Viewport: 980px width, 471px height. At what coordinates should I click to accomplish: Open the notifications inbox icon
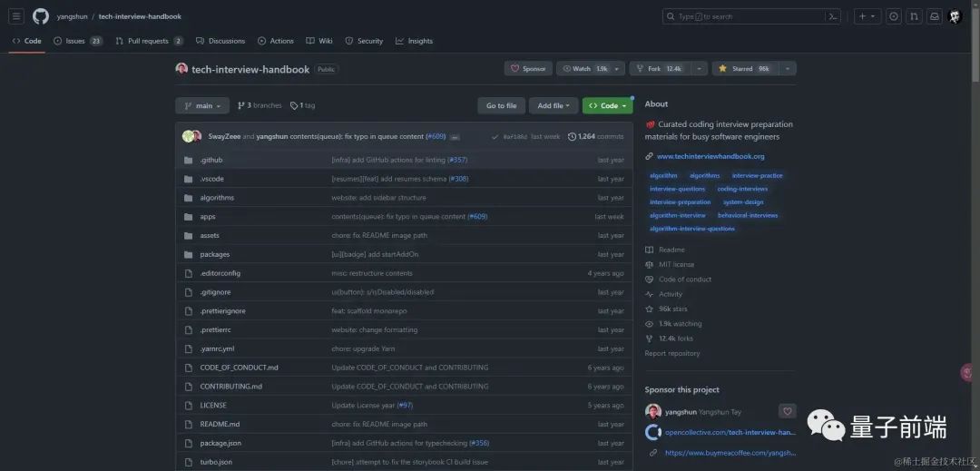934,16
